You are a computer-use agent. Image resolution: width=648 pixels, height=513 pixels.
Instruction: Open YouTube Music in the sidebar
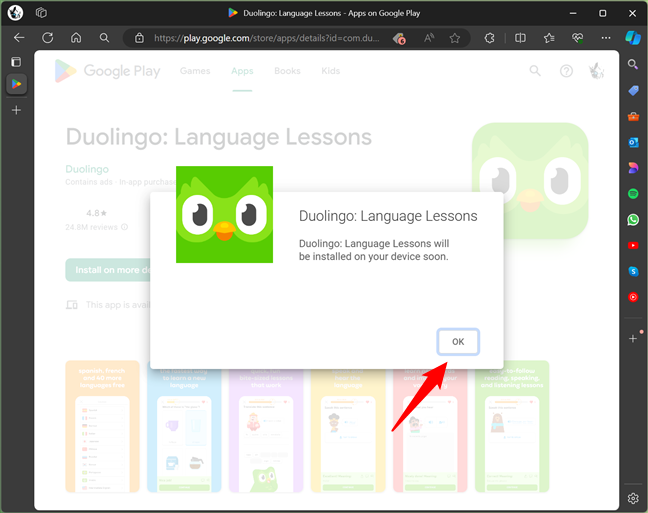[x=633, y=297]
